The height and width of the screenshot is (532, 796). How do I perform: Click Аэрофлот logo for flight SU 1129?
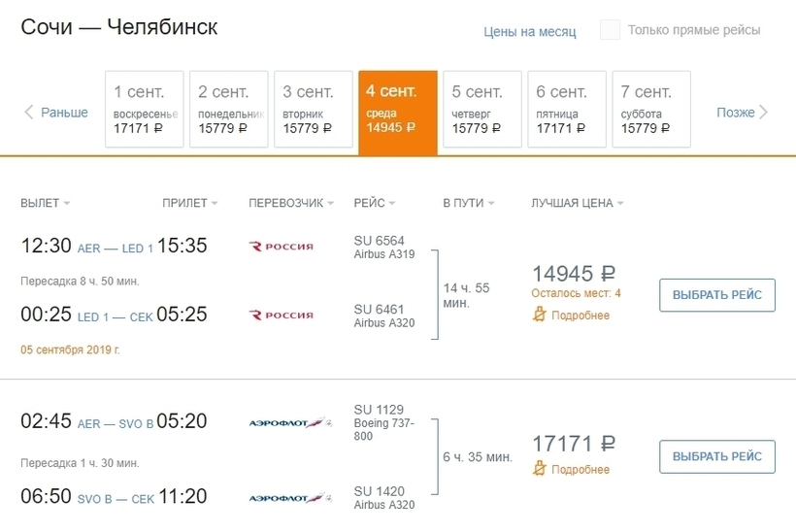pos(290,423)
